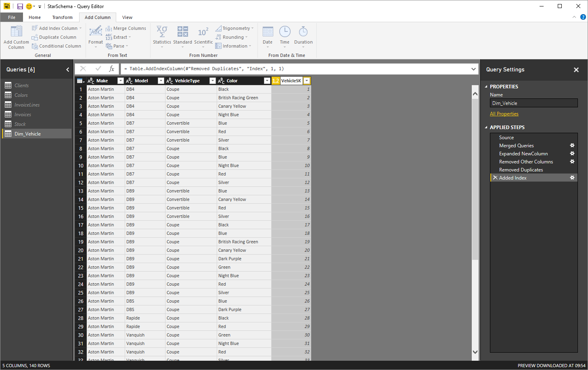Click Merge Columns icon
This screenshot has width=588, height=370.
[x=109, y=28]
